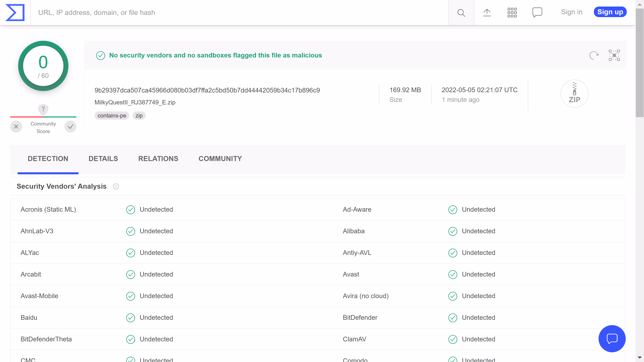Viewport: 644px width, 362px height.
Task: Click the 'No security vendors...' banner text
Action: [216, 55]
